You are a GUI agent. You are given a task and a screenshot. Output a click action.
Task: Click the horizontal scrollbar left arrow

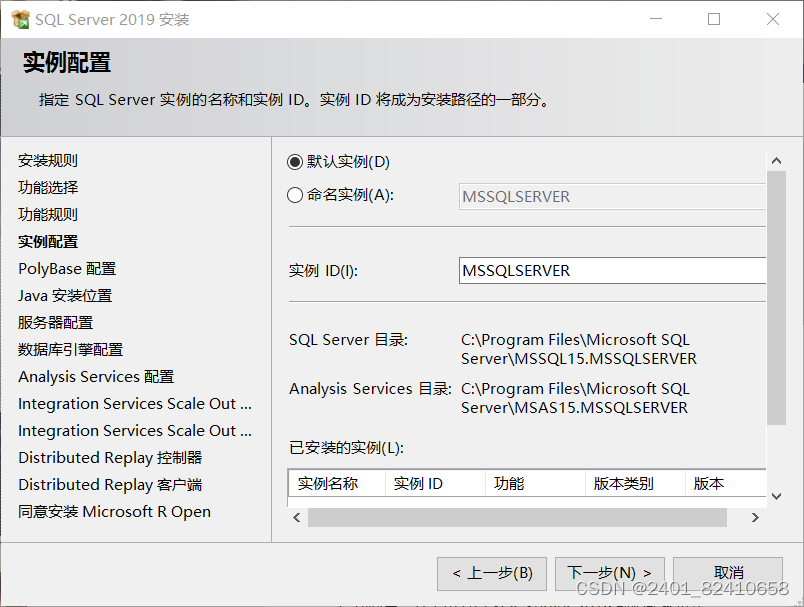297,518
